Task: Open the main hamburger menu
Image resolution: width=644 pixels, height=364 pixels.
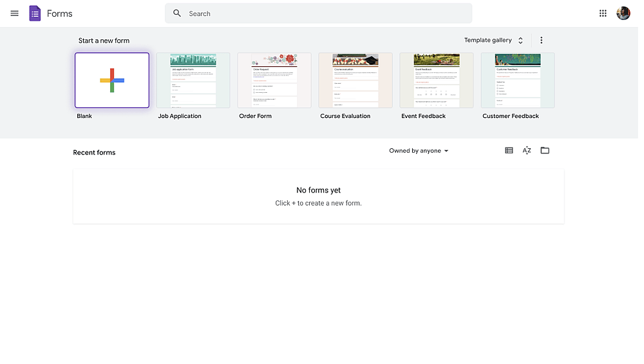Action: click(x=14, y=14)
